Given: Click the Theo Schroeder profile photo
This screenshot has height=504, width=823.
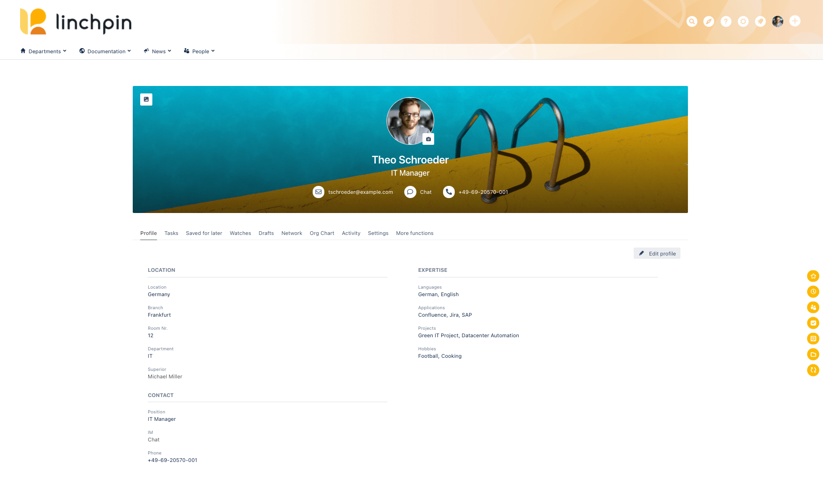Looking at the screenshot, I should click(x=410, y=121).
